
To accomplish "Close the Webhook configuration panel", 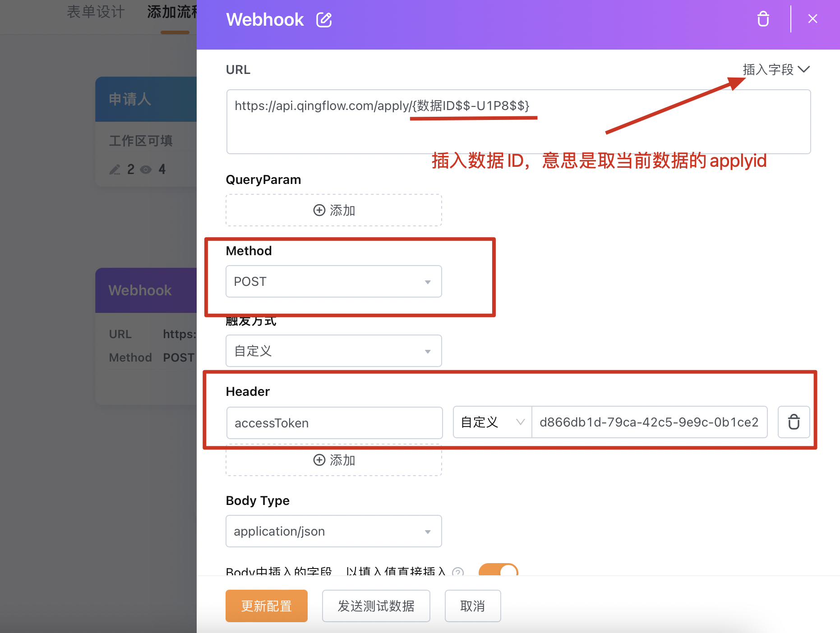I will tap(812, 19).
